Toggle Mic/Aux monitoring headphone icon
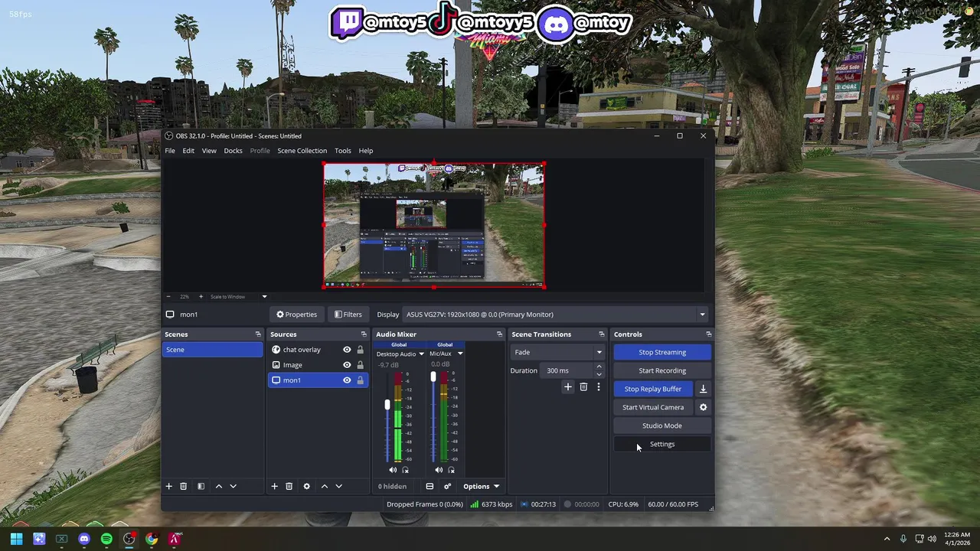This screenshot has height=551, width=980. coord(451,470)
